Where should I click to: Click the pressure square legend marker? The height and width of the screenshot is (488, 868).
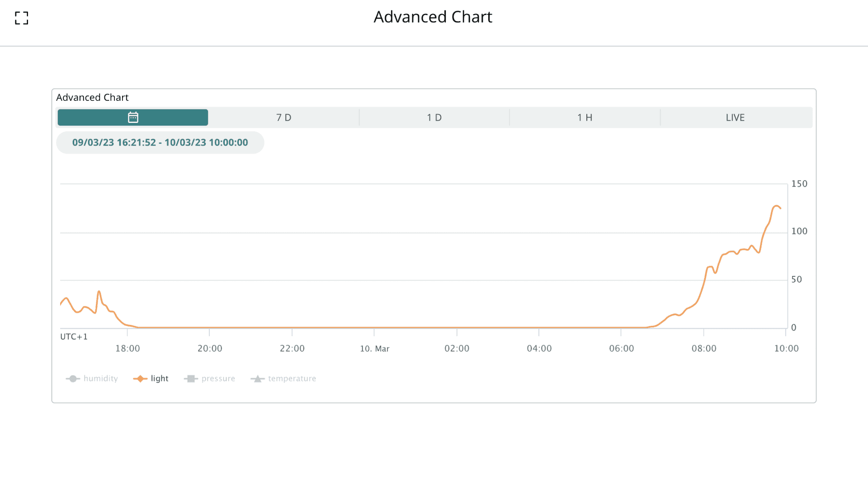pyautogui.click(x=191, y=379)
